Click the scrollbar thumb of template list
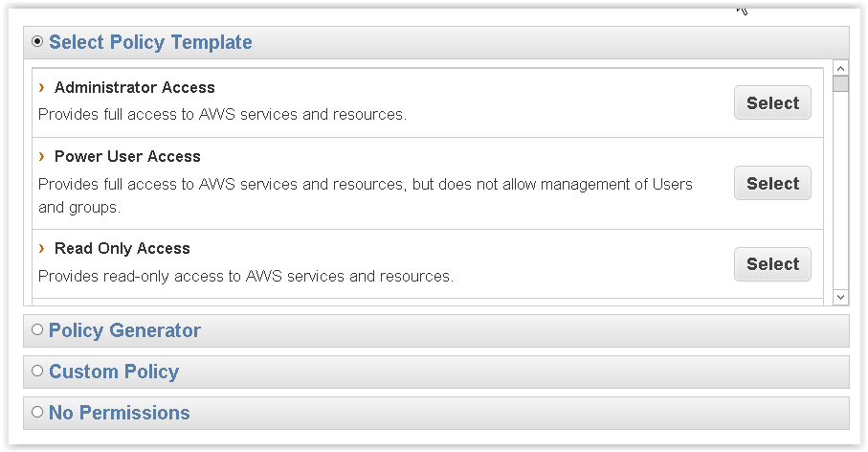 (x=840, y=83)
